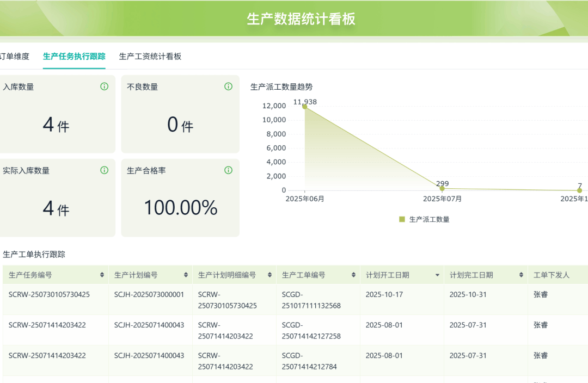Click 2025年06月 axis label

305,199
